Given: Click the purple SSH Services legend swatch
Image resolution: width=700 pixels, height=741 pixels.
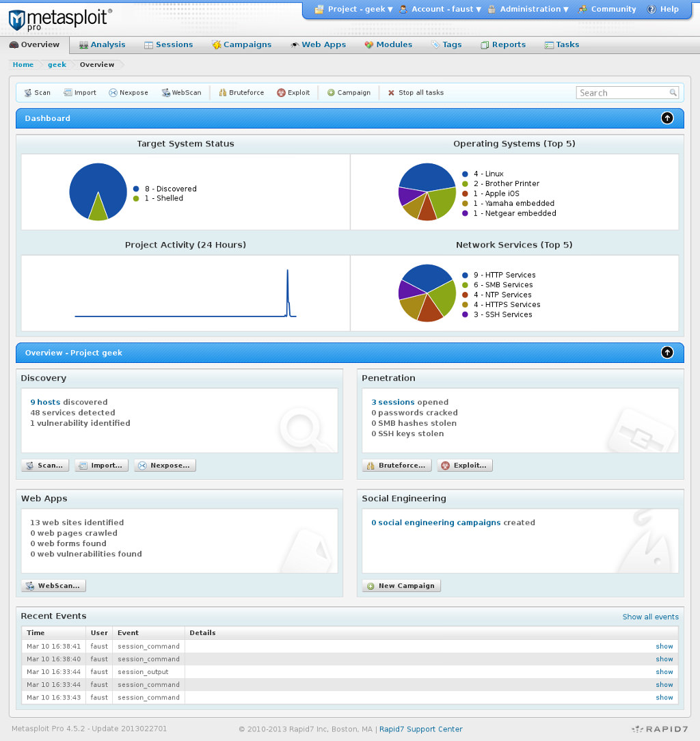Looking at the screenshot, I should tap(465, 314).
